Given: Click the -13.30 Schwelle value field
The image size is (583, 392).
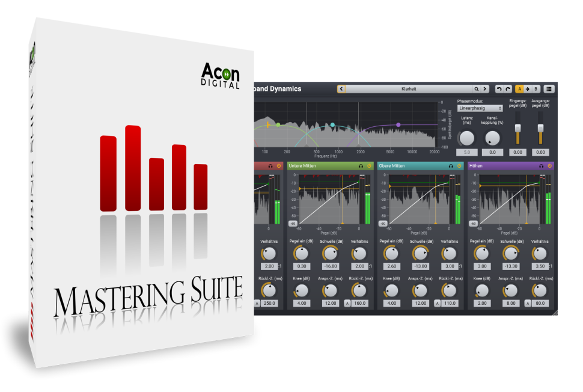Looking at the screenshot, I should [511, 266].
